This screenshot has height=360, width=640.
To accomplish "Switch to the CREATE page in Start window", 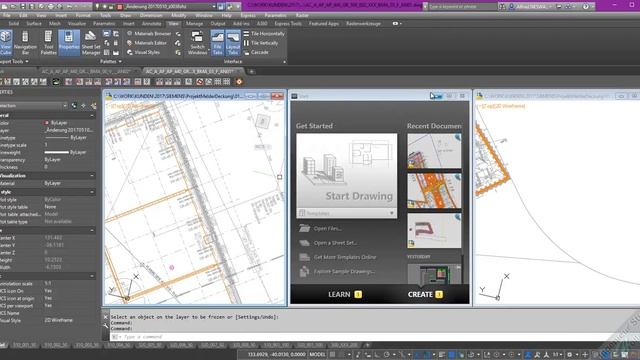I will pyautogui.click(x=425, y=294).
